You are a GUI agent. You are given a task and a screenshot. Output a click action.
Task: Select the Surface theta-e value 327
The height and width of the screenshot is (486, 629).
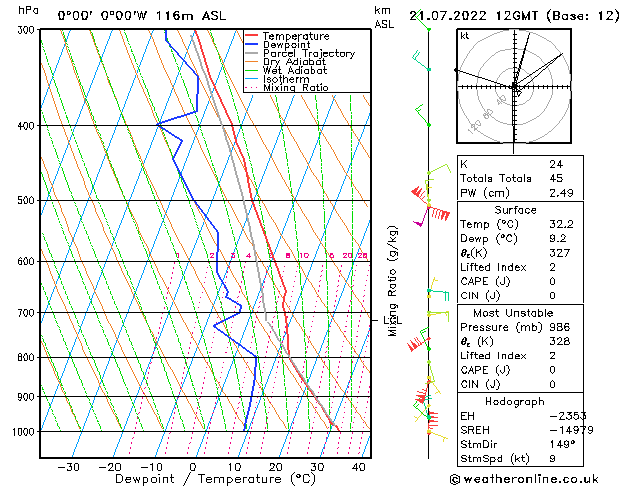(x=560, y=253)
